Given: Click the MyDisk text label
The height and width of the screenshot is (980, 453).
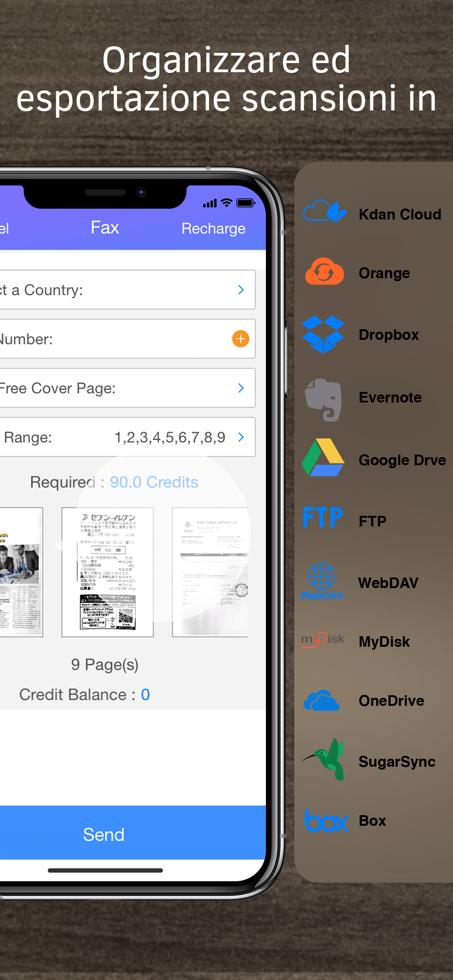Looking at the screenshot, I should click(x=384, y=642).
